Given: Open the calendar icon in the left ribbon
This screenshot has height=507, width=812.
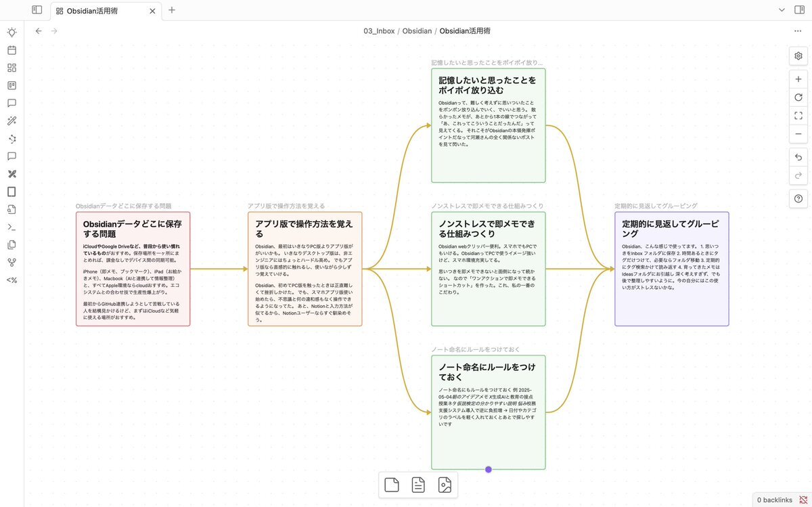Looking at the screenshot, I should click(x=12, y=50).
